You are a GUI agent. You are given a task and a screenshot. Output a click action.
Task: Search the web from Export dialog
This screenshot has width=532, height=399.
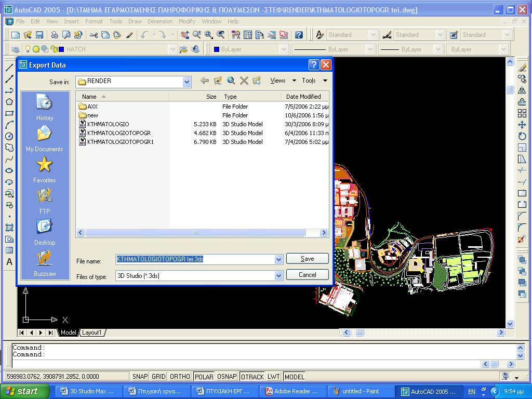click(231, 81)
